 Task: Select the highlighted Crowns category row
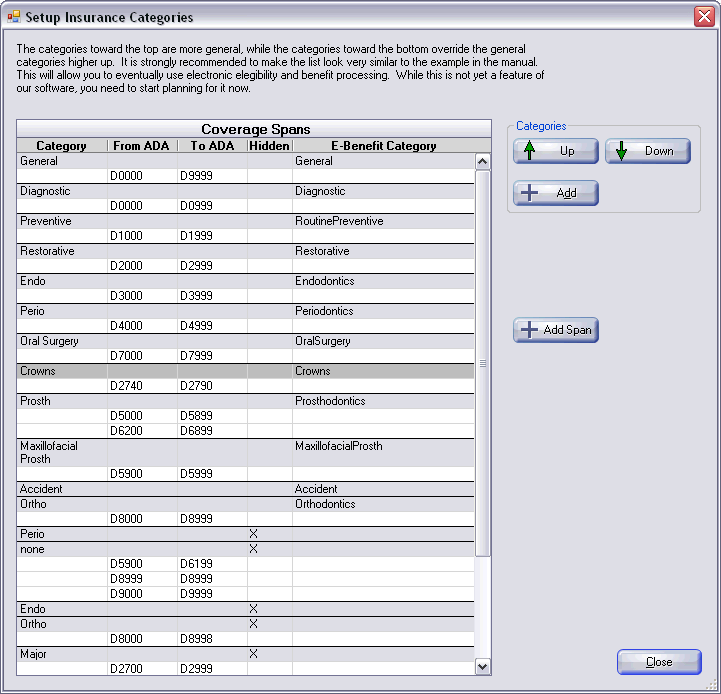pos(62,371)
